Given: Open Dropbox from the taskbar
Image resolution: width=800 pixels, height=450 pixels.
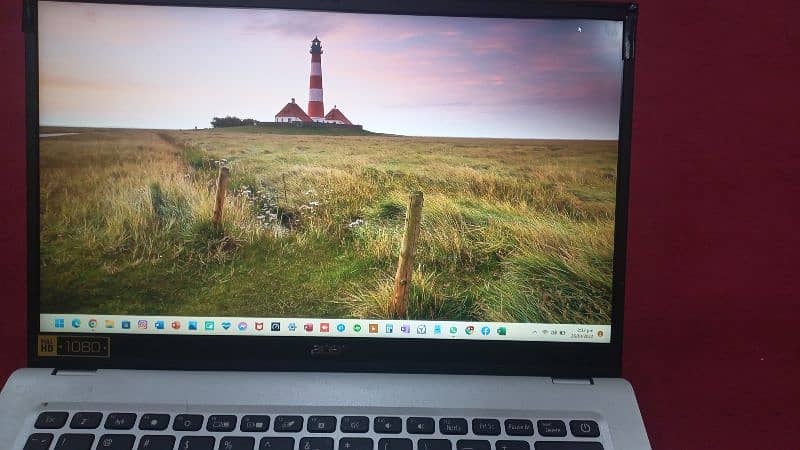Looking at the screenshot, I should click(226, 326).
